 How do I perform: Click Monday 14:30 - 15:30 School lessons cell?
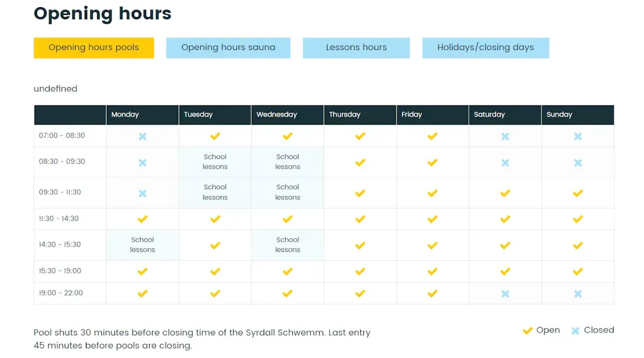pos(143,245)
